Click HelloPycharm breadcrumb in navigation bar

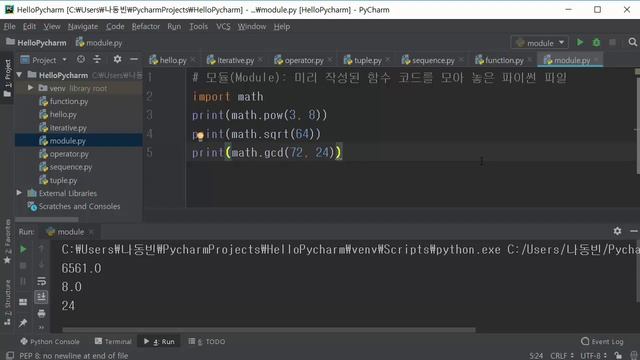pyautogui.click(x=36, y=43)
